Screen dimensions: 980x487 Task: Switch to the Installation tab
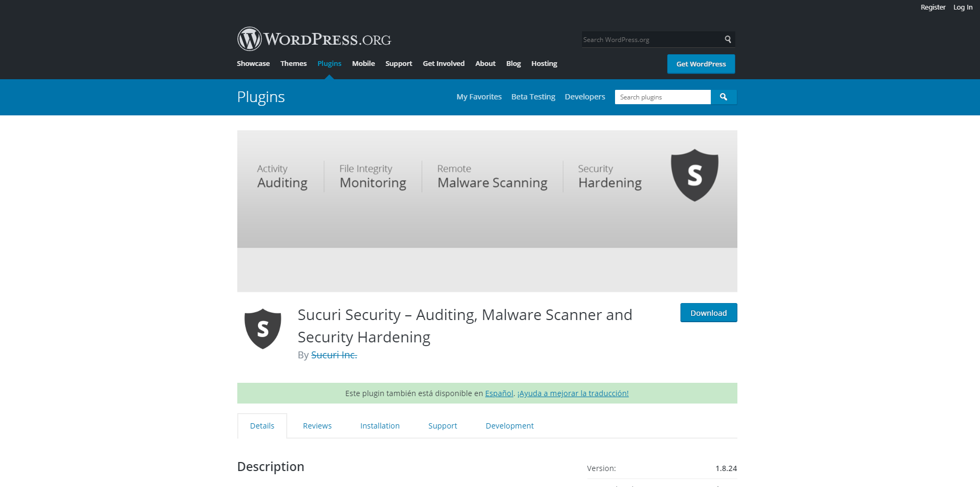click(380, 426)
